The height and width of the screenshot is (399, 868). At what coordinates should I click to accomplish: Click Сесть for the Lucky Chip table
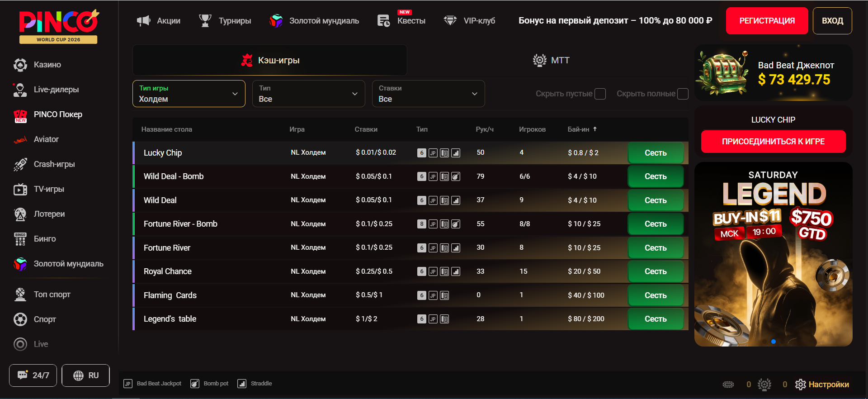[x=656, y=153]
